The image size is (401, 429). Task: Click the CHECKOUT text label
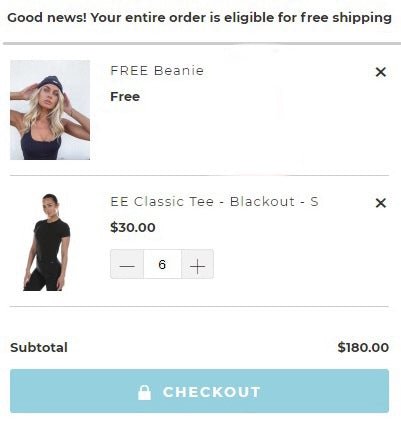(212, 392)
